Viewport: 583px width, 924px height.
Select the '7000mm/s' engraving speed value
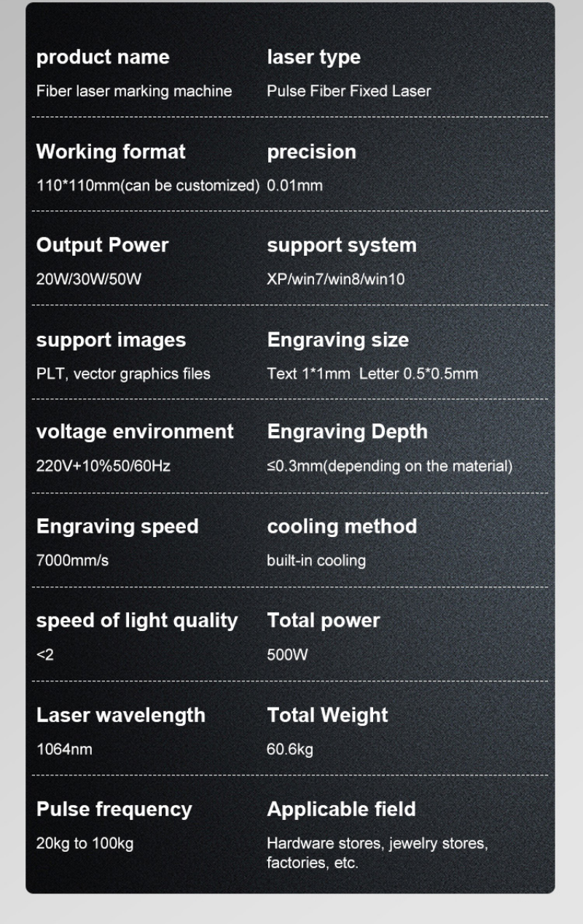(72, 560)
